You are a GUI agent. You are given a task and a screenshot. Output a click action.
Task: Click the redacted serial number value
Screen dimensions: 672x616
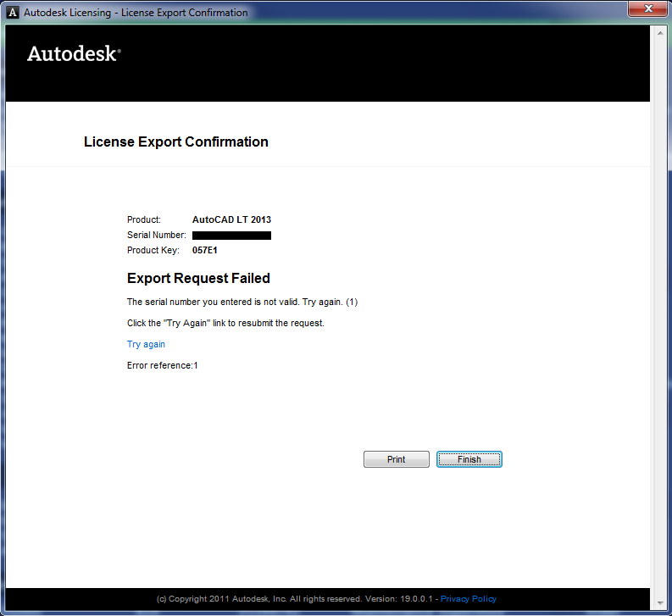pos(231,236)
